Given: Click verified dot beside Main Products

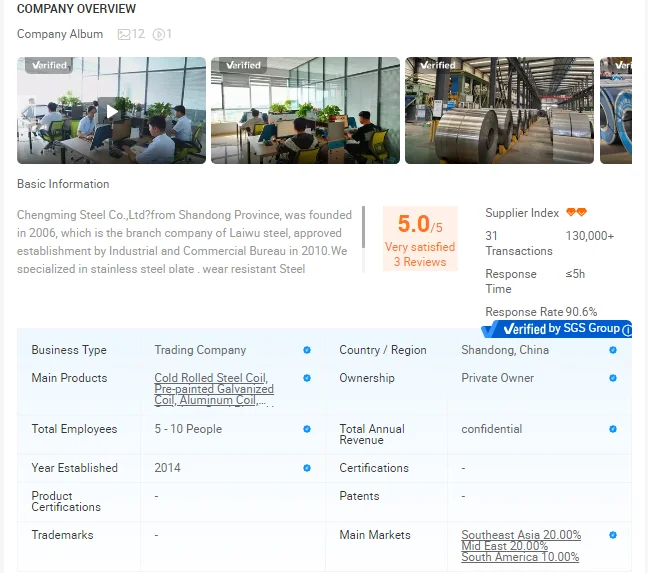Looking at the screenshot, I should 307,378.
